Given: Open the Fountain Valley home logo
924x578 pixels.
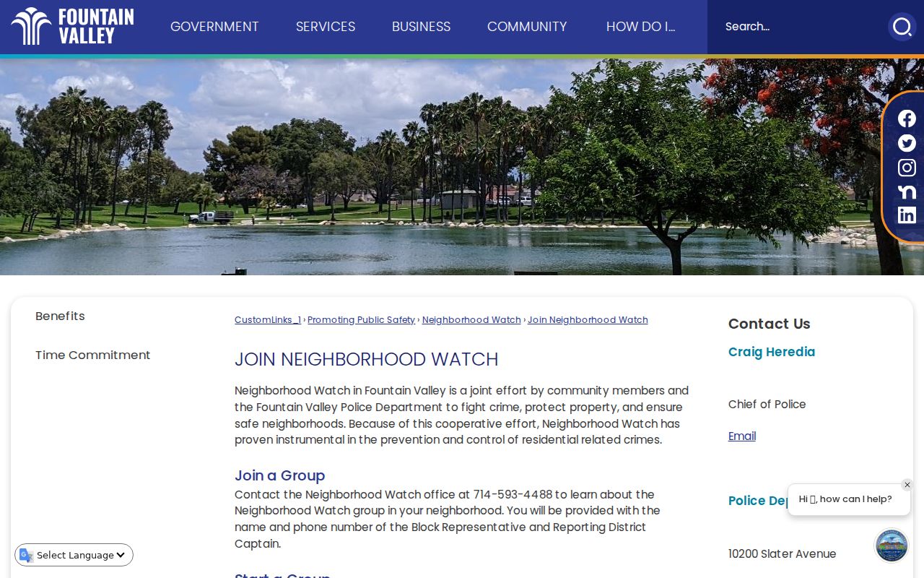Looking at the screenshot, I should pos(72,27).
